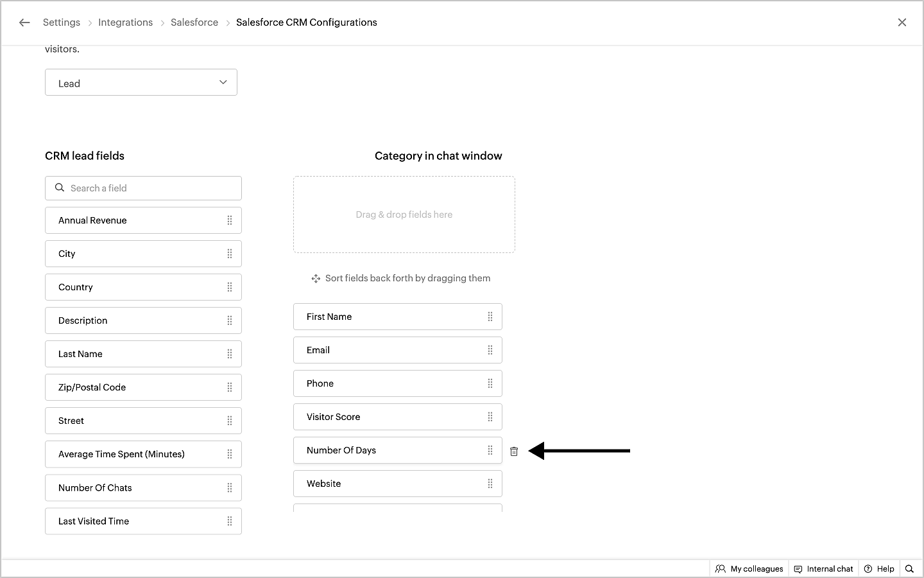
Task: Navigate to Integrations breadcrumb
Action: (125, 22)
